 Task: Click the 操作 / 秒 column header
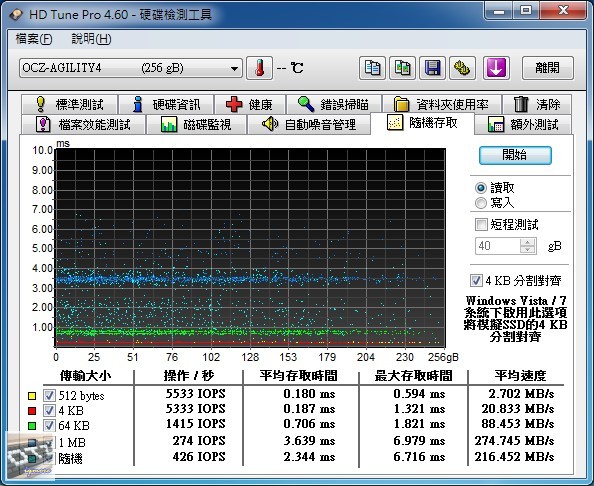click(189, 375)
